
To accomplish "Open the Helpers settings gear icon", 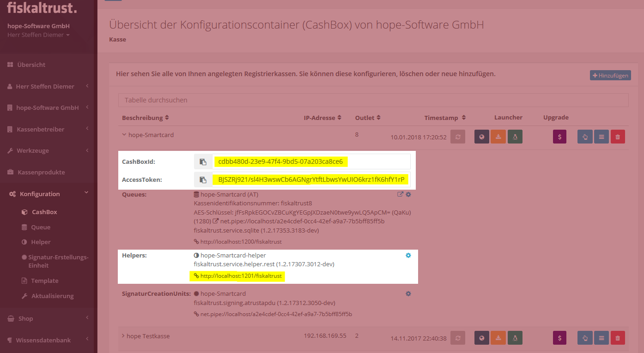I will pos(408,255).
